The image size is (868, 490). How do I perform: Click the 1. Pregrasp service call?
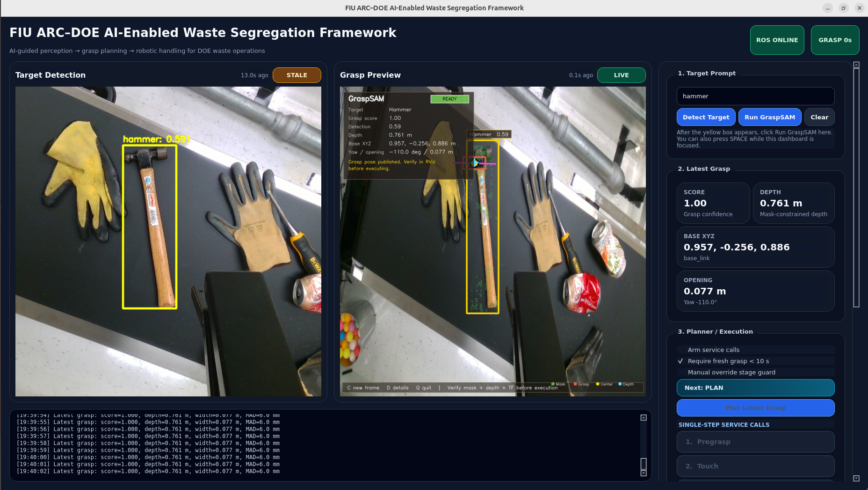coord(755,442)
